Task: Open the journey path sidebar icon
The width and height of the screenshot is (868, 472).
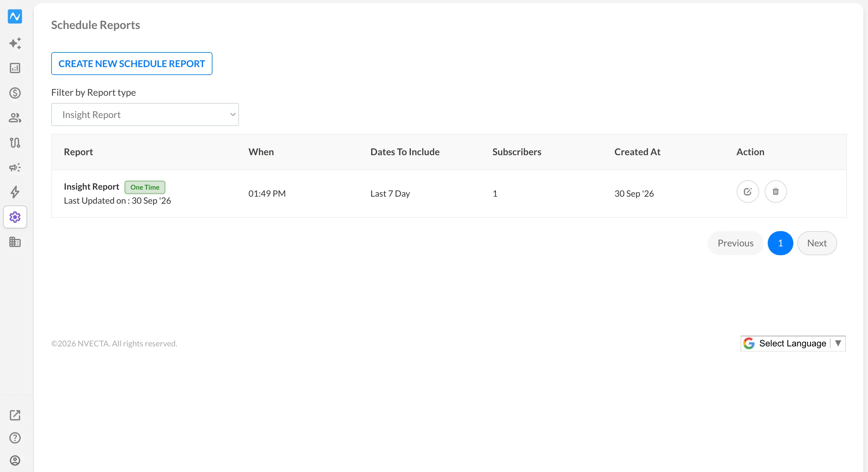Action: point(15,143)
